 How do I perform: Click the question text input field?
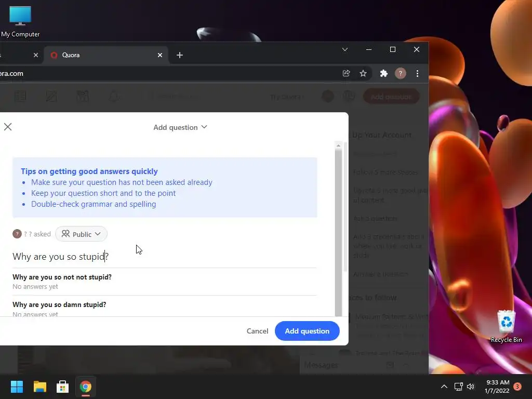coord(164,257)
